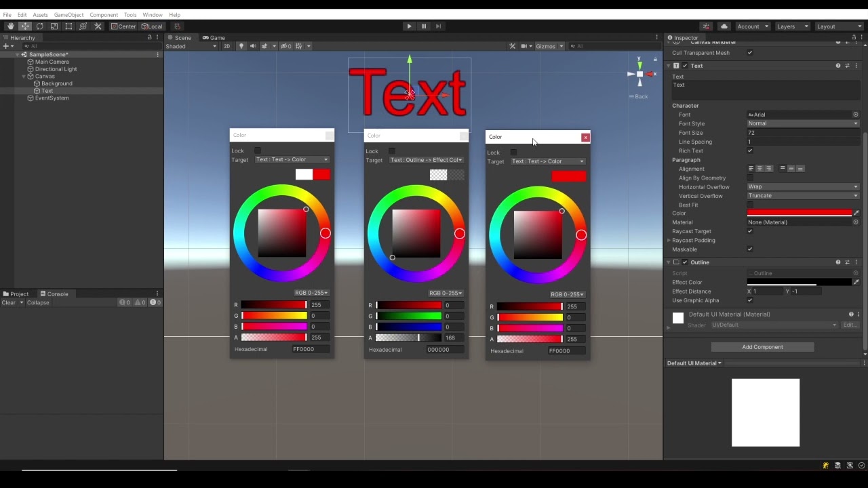Open the Component menu

(x=104, y=15)
